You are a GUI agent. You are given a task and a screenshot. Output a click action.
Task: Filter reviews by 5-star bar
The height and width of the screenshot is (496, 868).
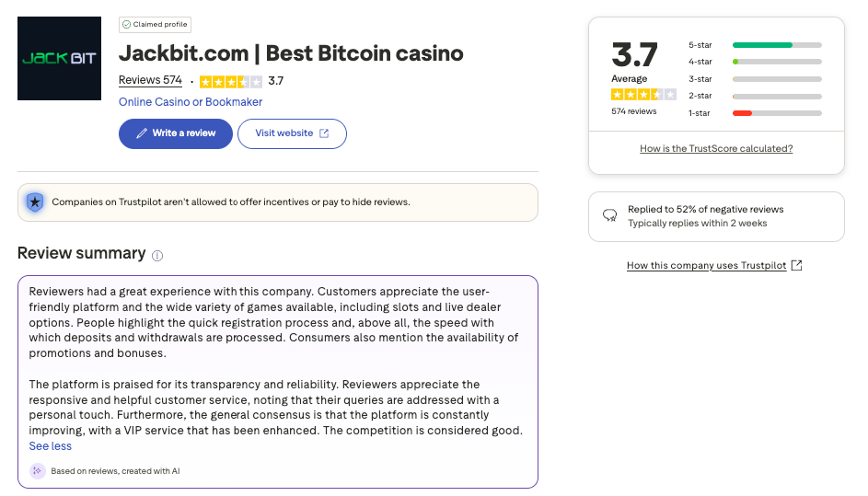click(x=776, y=45)
